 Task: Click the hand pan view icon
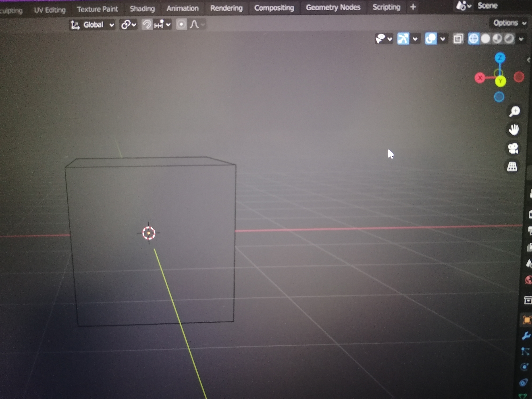click(514, 130)
